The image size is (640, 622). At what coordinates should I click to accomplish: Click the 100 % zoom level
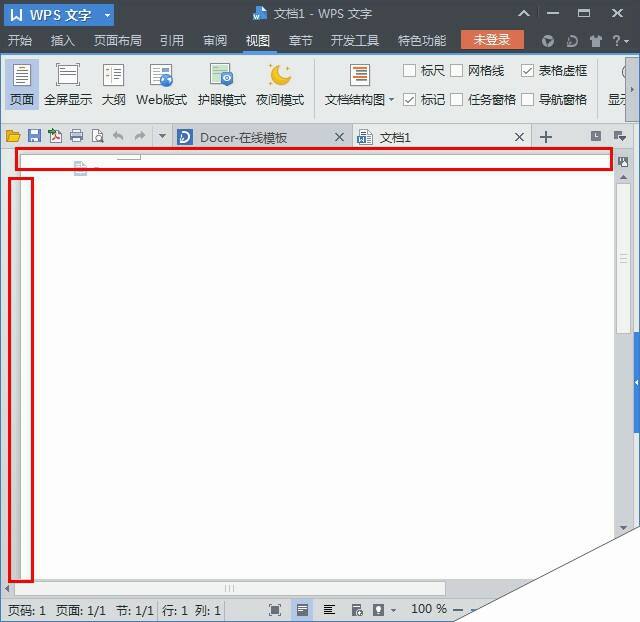(x=429, y=609)
